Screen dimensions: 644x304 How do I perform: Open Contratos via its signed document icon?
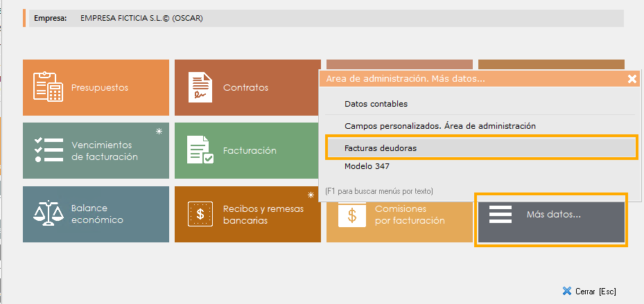pos(200,87)
